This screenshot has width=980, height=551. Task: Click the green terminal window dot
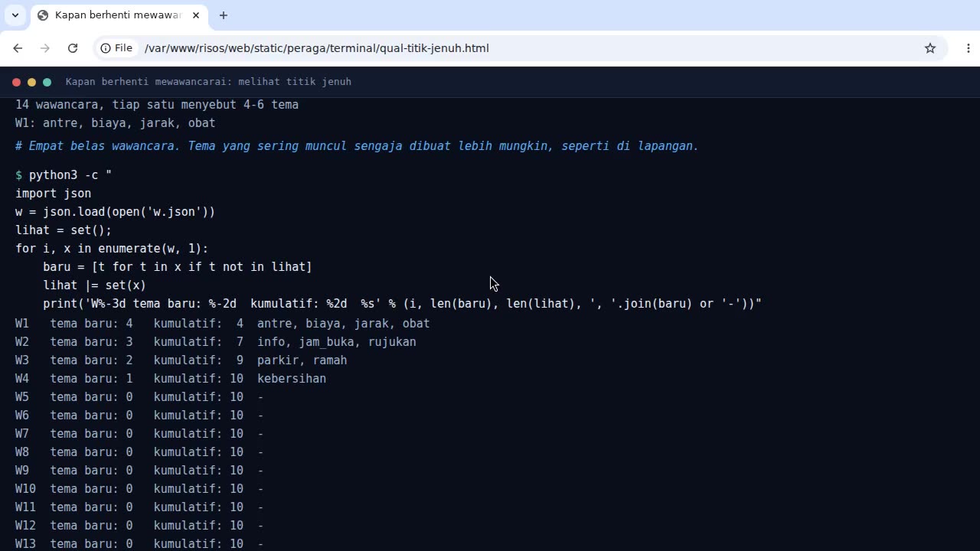point(47,82)
